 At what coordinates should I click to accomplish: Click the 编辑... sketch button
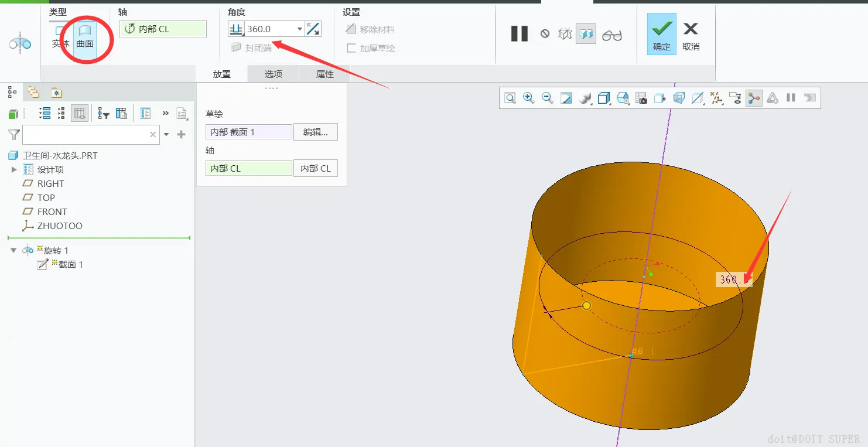tap(315, 132)
